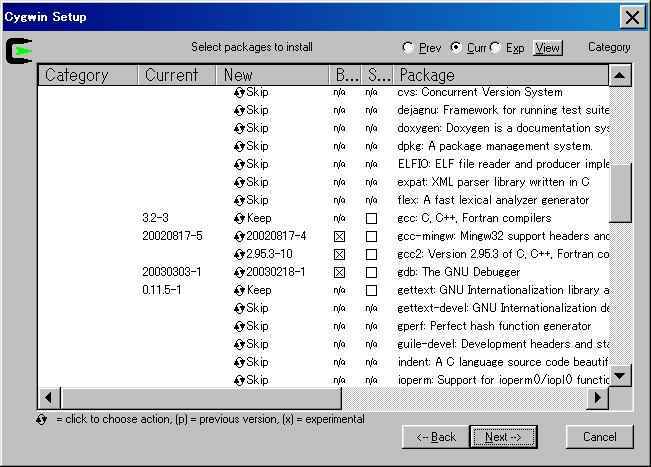This screenshot has height=467, width=651.
Task: Click 'gdb: The GNU Debugger' package text
Action: point(459,272)
